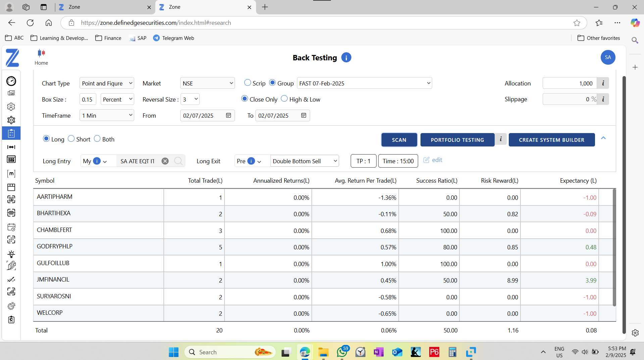This screenshot has width=644, height=360.
Task: Open calendar picker for To date
Action: (304, 115)
